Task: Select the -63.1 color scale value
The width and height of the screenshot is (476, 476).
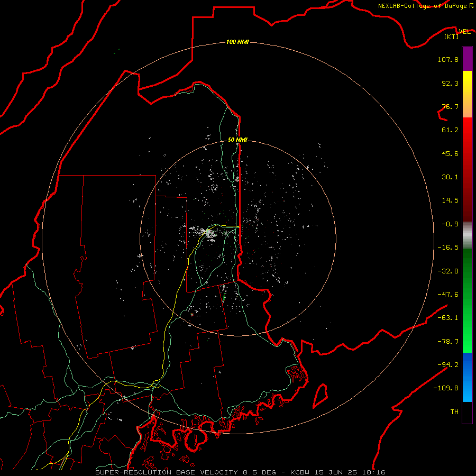Action: pyautogui.click(x=448, y=318)
